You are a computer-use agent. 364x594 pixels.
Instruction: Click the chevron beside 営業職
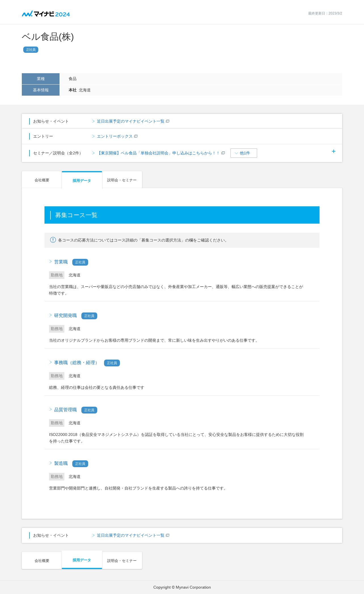click(x=50, y=261)
